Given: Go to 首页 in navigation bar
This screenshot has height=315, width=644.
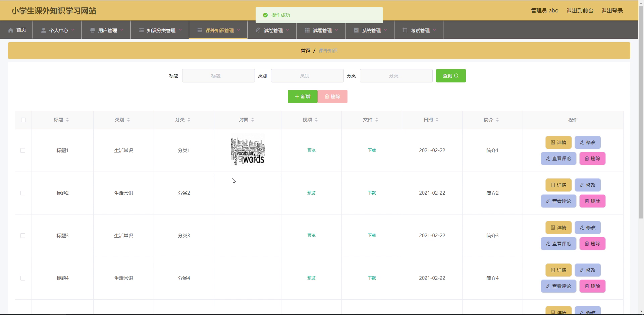Looking at the screenshot, I should 21,30.
